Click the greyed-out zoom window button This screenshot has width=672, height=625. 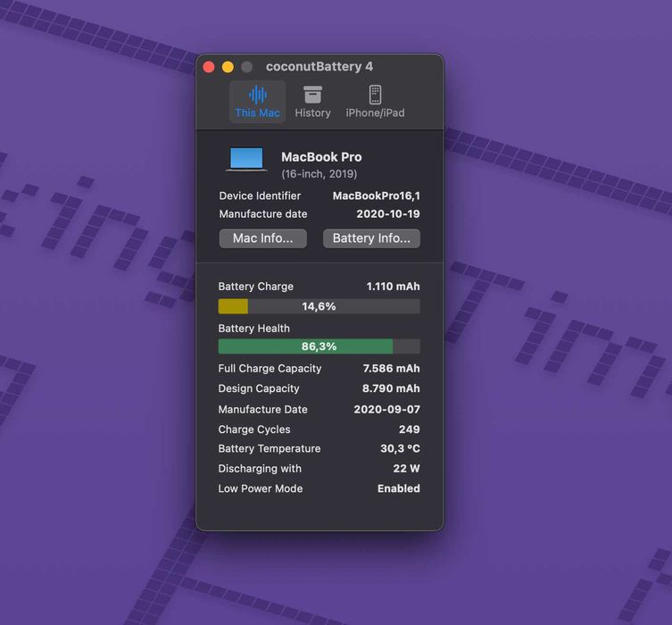click(x=247, y=67)
